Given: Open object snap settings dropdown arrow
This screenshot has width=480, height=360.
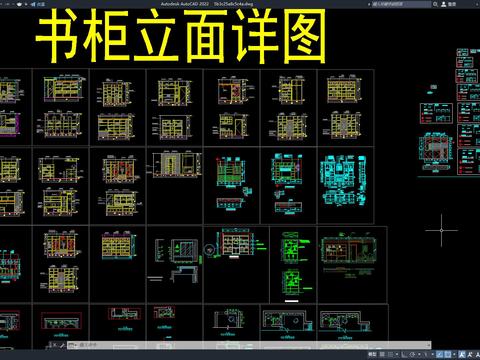Looking at the screenshot, I should point(454,354).
